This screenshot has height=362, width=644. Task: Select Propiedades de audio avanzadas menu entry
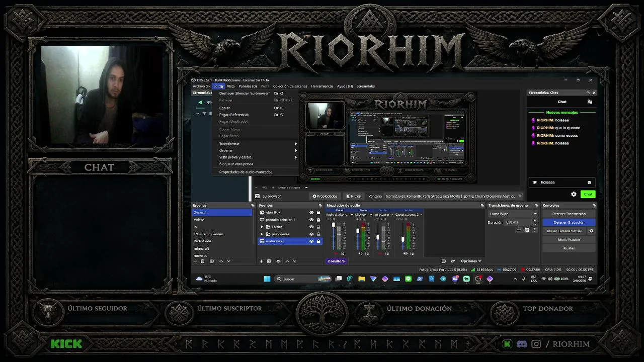[x=256, y=172]
